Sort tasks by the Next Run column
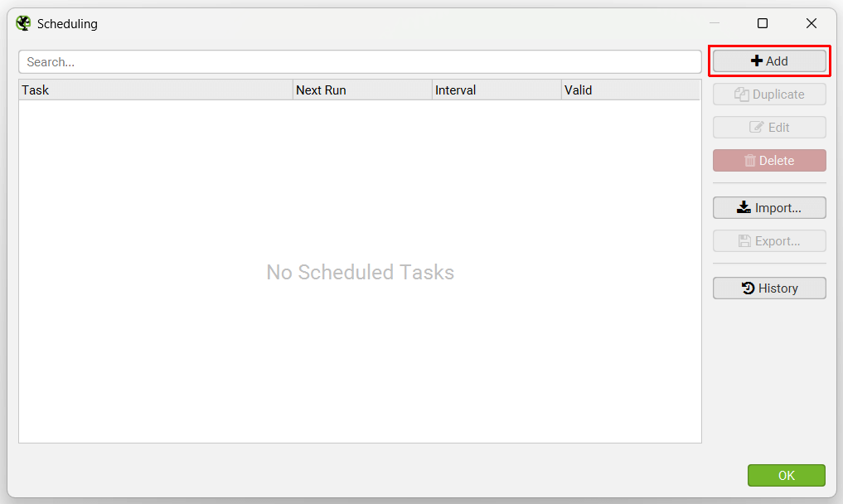843x504 pixels. [x=362, y=90]
